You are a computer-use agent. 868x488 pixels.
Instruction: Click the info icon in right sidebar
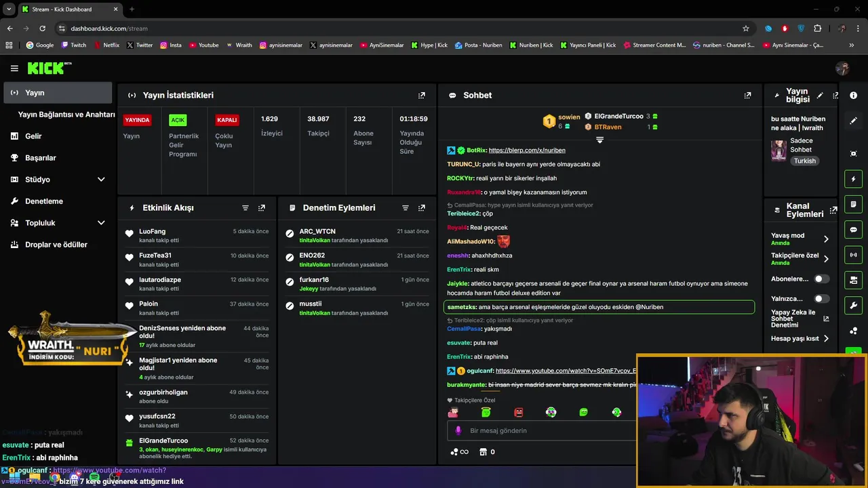click(x=853, y=96)
